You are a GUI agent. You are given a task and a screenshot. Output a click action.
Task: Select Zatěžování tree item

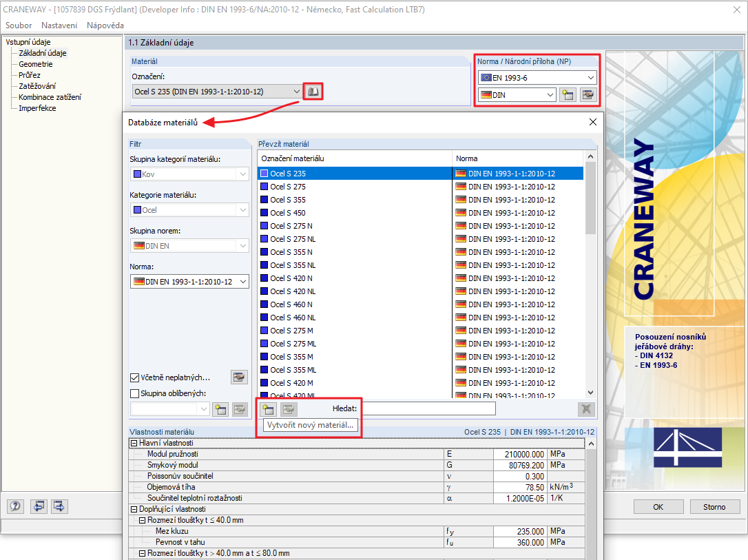(37, 86)
